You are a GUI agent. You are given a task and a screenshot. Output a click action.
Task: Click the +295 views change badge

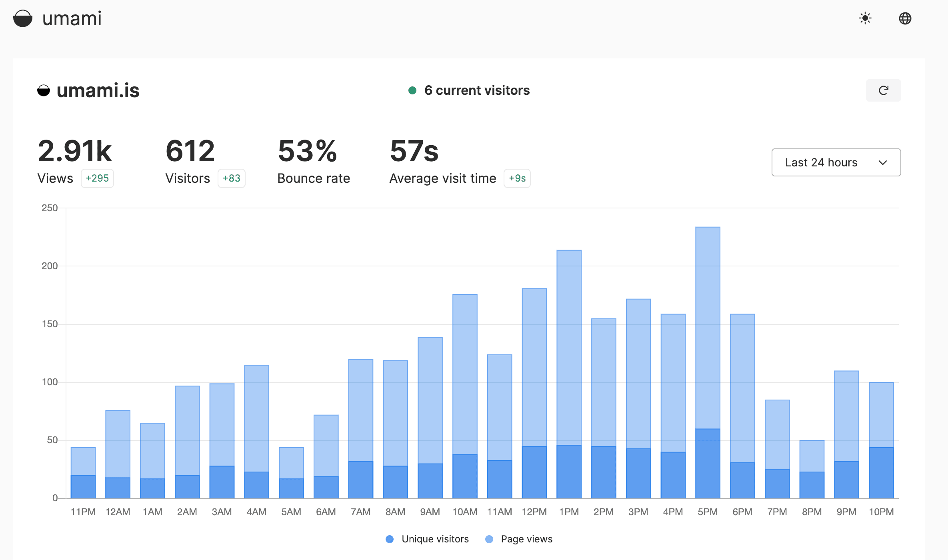tap(97, 178)
